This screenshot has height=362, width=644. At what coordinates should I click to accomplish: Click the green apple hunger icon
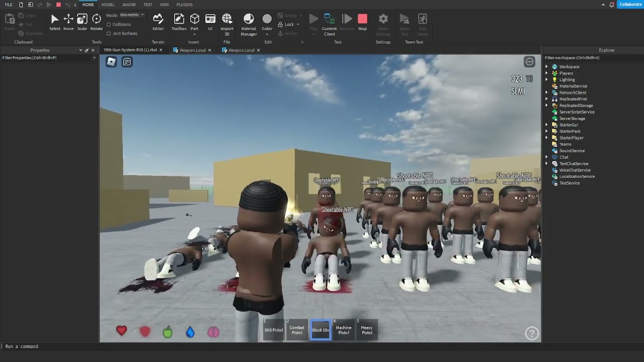point(168,332)
